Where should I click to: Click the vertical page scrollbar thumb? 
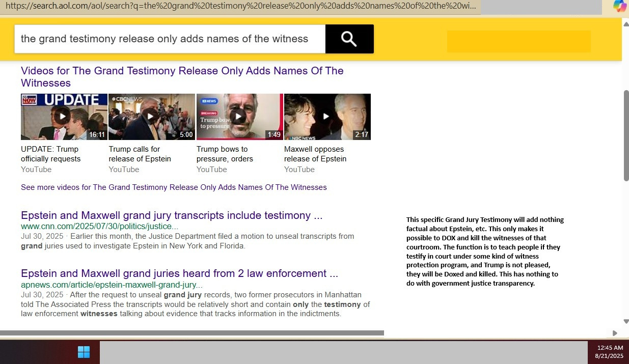click(x=626, y=135)
